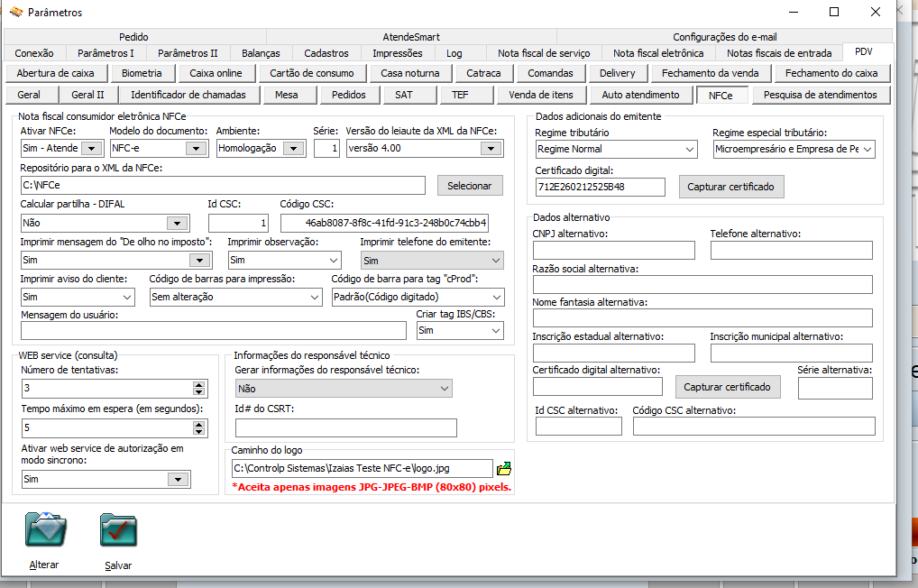The image size is (918, 588).
Task: Select Pesquisa de atendimentos tab
Action: (821, 95)
